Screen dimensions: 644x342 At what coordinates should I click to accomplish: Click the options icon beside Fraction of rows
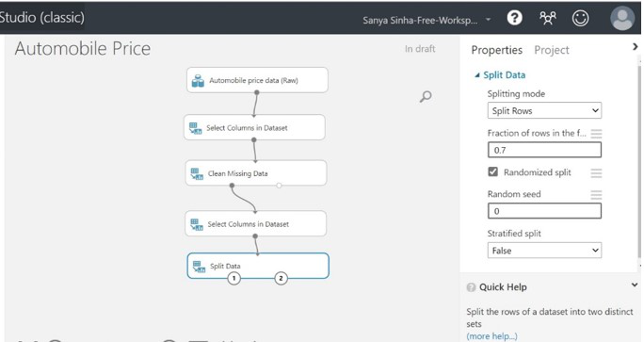click(596, 133)
